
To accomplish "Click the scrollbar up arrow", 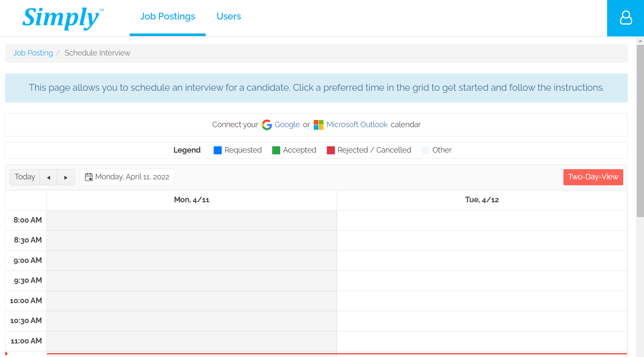I will pos(640,41).
